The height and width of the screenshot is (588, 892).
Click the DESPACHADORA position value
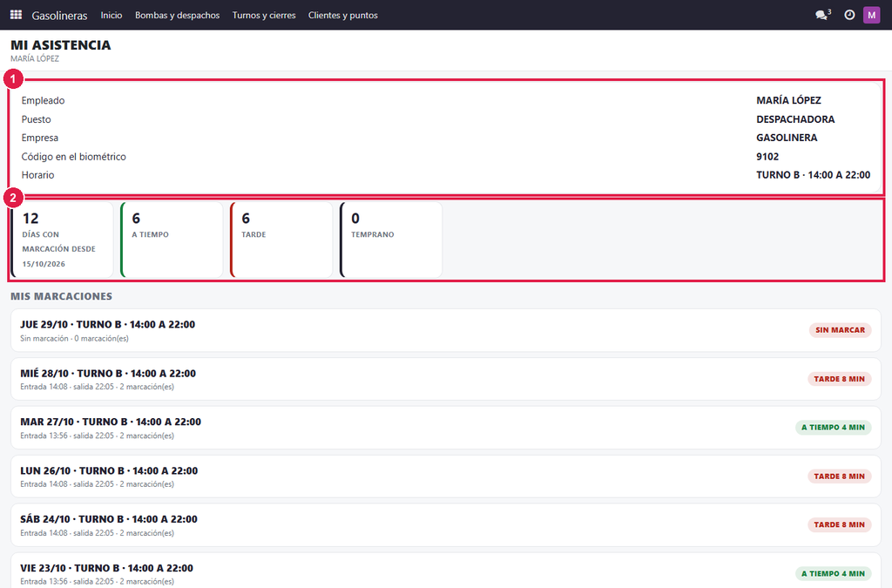(x=795, y=118)
